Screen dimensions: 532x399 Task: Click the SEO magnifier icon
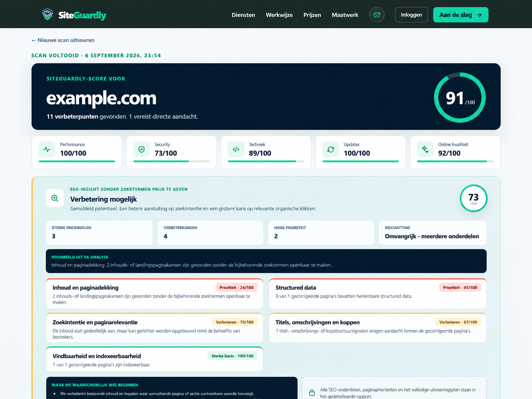click(x=55, y=198)
